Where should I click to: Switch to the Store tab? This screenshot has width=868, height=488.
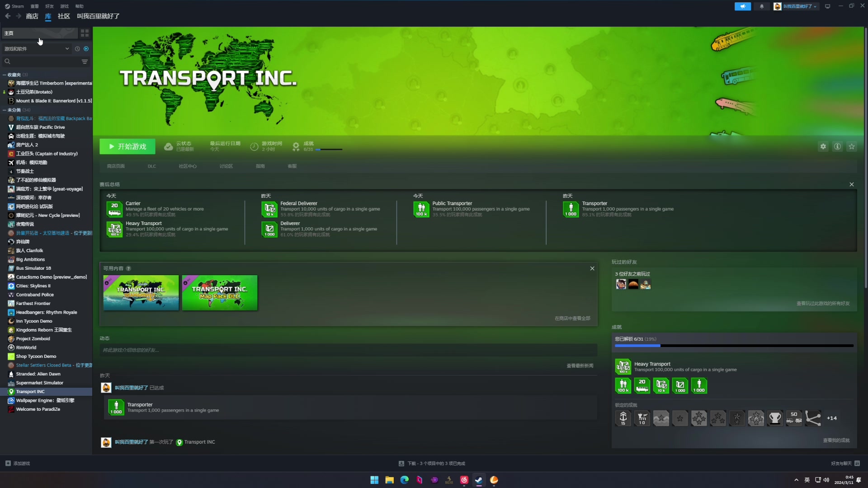[x=32, y=16]
